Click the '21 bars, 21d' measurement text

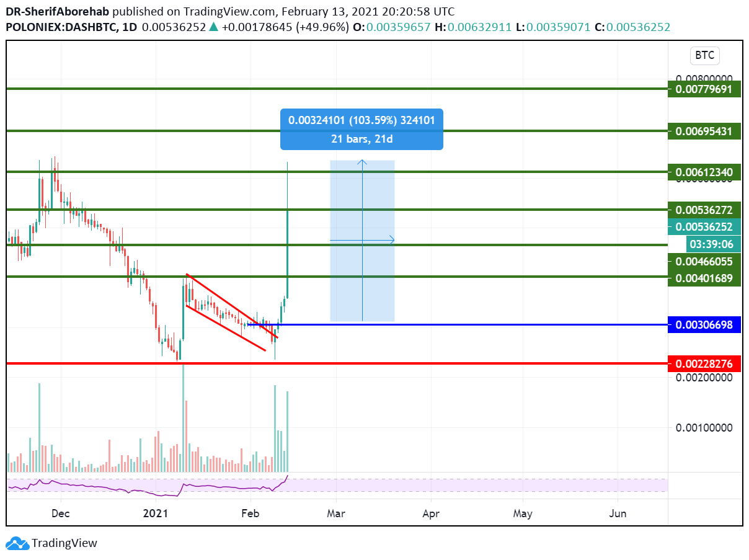[361, 139]
